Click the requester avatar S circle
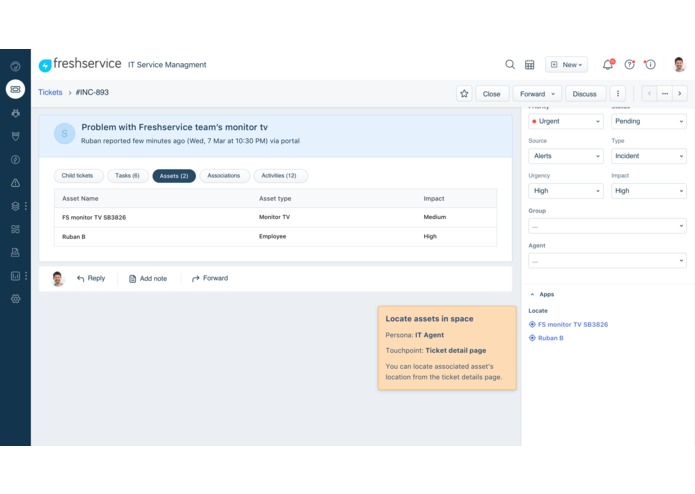The height and width of the screenshot is (494, 695). (64, 133)
